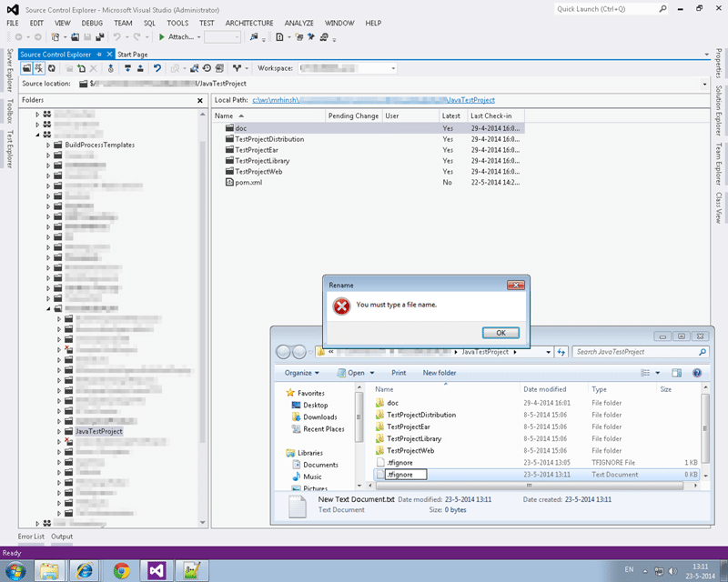The image size is (728, 582).
Task: Open the FILE menu
Action: pyautogui.click(x=13, y=23)
